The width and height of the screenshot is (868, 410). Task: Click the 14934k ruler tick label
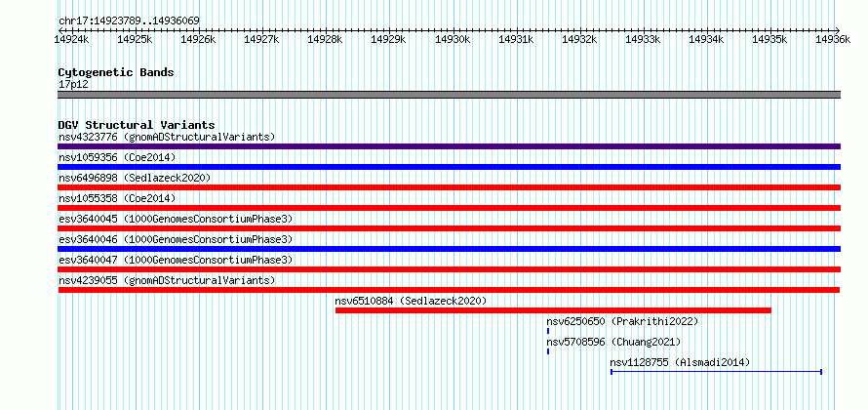pyautogui.click(x=706, y=39)
